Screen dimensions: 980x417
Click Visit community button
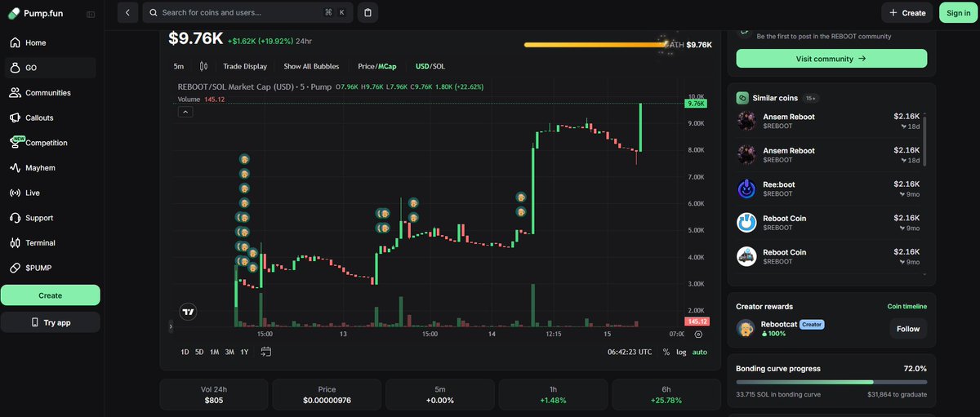pyautogui.click(x=831, y=59)
